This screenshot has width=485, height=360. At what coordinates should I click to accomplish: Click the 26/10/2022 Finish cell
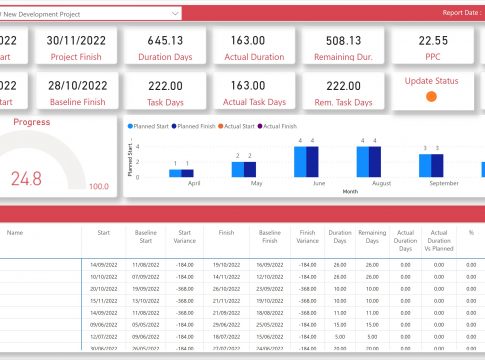(x=226, y=289)
